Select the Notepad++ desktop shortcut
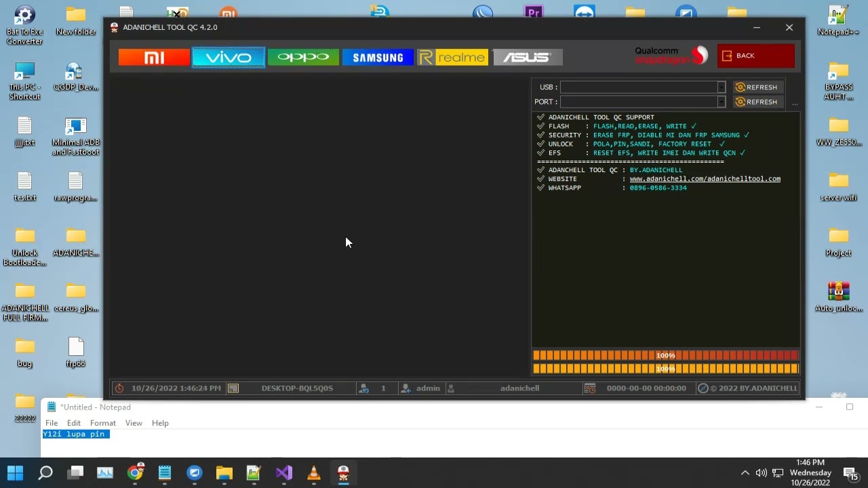The width and height of the screenshot is (868, 488). click(x=838, y=21)
